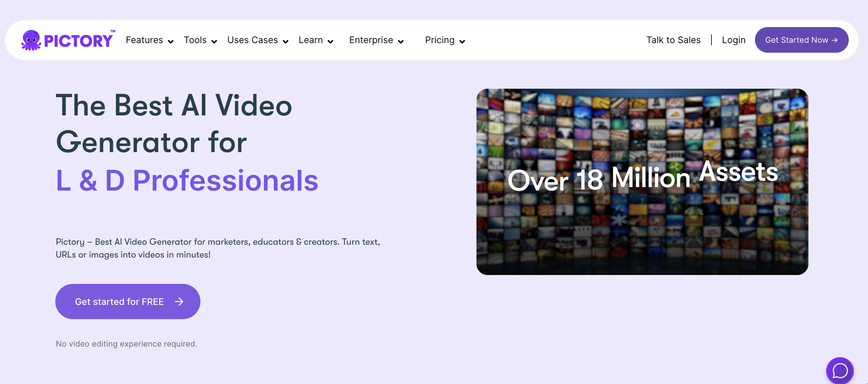
Task: Open the chat widget bubble
Action: tap(839, 370)
